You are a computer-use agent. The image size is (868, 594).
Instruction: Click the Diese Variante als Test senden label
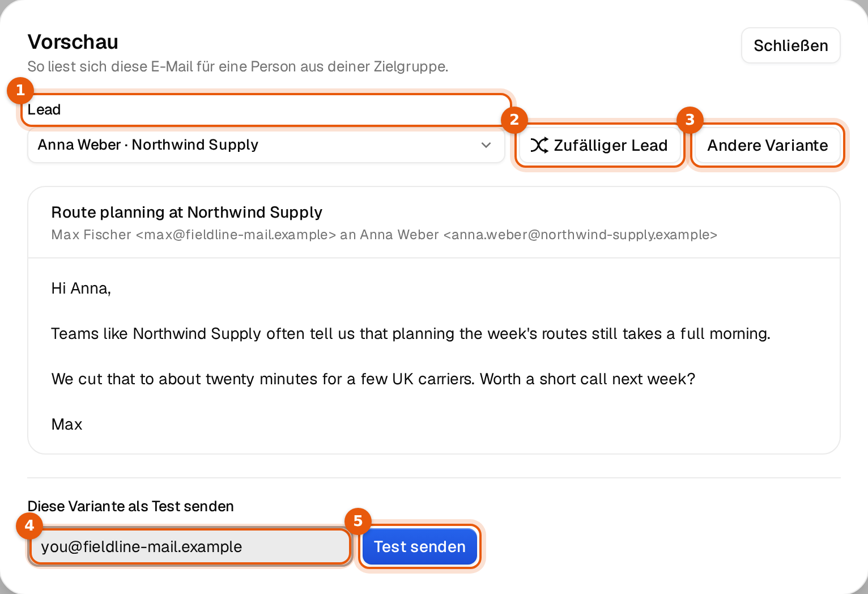(x=131, y=506)
